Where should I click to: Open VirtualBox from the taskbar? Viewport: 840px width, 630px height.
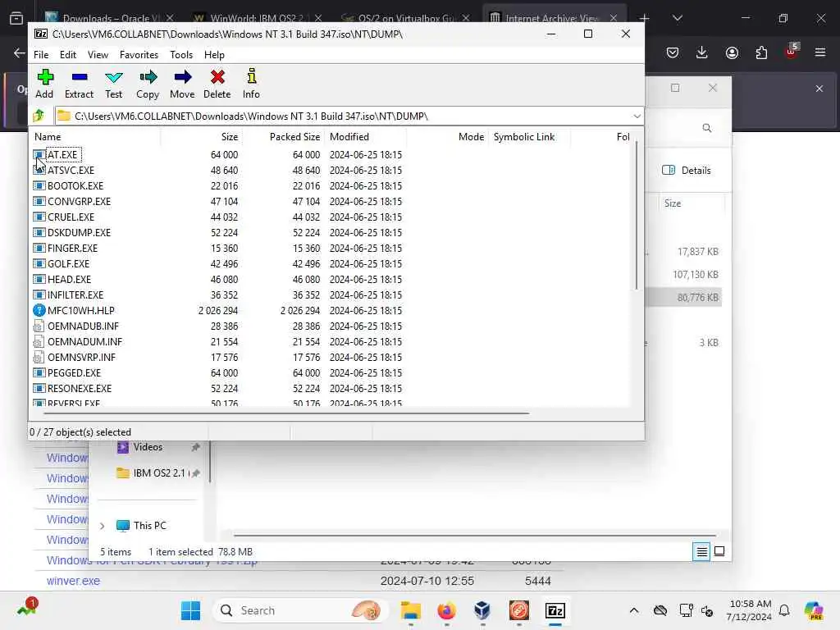tap(482, 610)
